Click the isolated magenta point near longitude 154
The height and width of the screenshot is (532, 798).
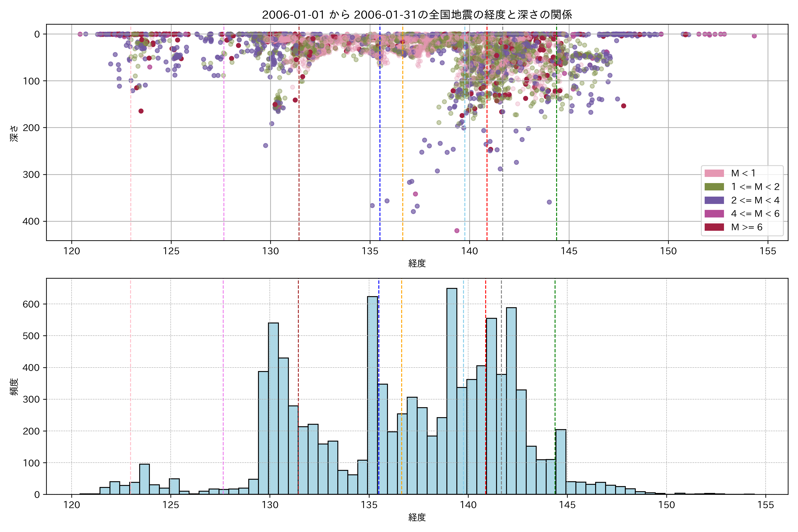pos(754,36)
